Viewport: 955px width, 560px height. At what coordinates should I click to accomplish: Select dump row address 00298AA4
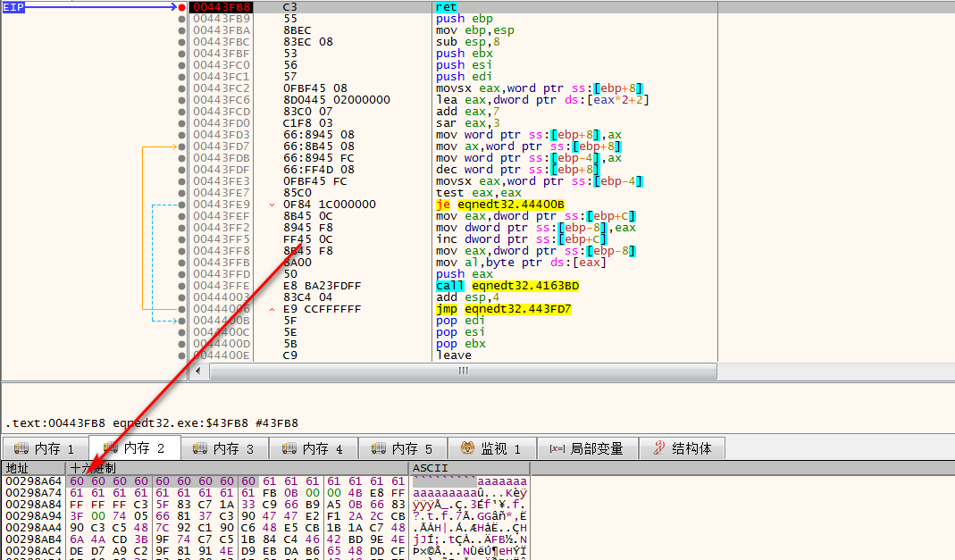pyautogui.click(x=33, y=527)
